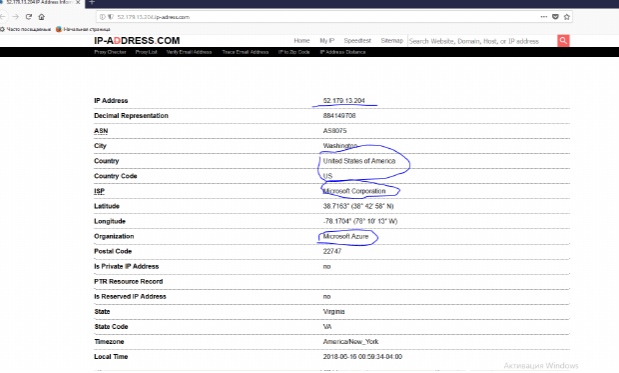
Task: Click the Is Private IP Address label
Action: [126, 266]
